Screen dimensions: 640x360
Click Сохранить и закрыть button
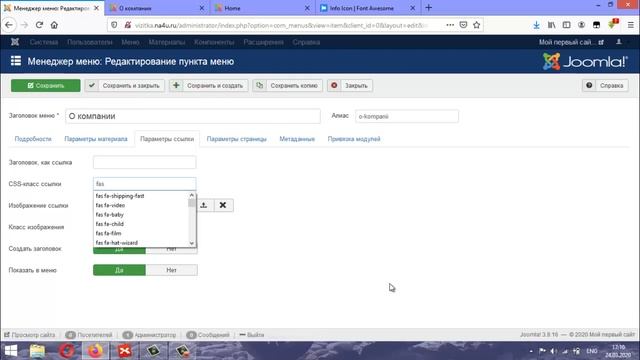(124, 86)
